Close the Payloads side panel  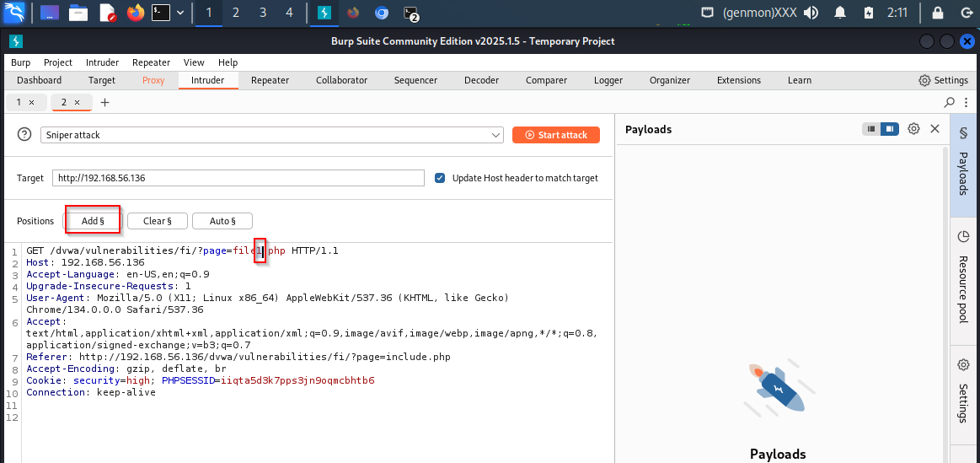click(935, 129)
